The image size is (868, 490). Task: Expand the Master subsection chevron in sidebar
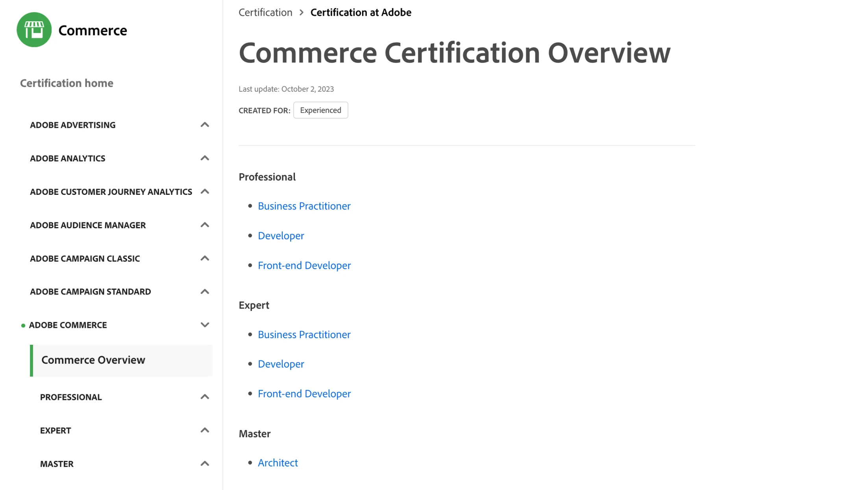[x=205, y=464]
